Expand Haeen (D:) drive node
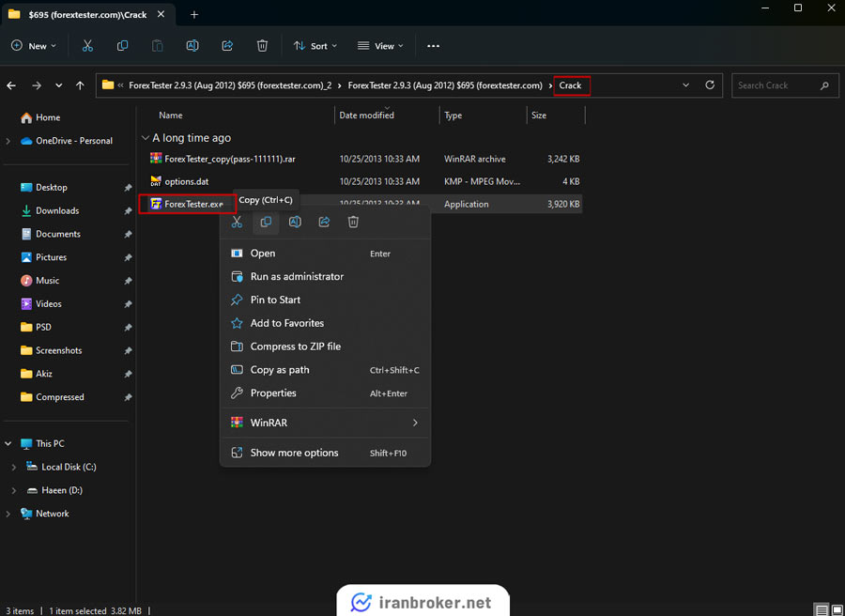Image resolution: width=845 pixels, height=616 pixels. (x=14, y=490)
